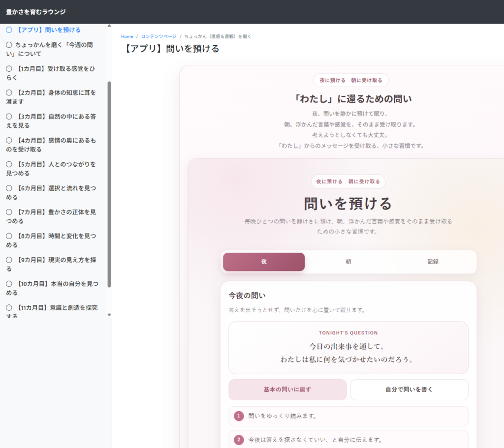Click 自分で問いを書く button
The height and width of the screenshot is (448, 504).
coord(409,389)
